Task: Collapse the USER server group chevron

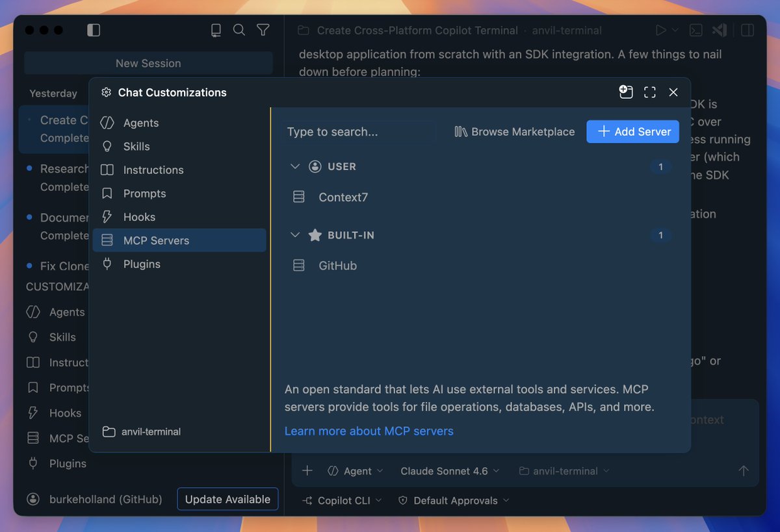Action: (x=294, y=166)
